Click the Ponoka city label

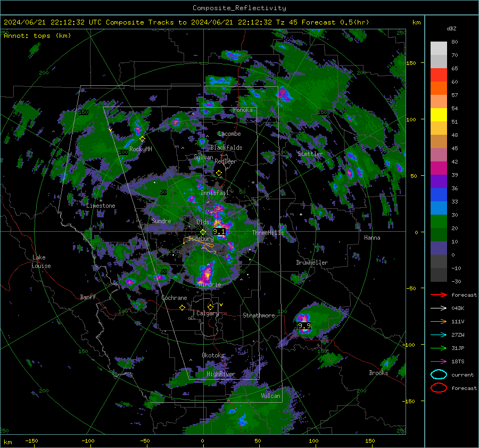coord(243,110)
